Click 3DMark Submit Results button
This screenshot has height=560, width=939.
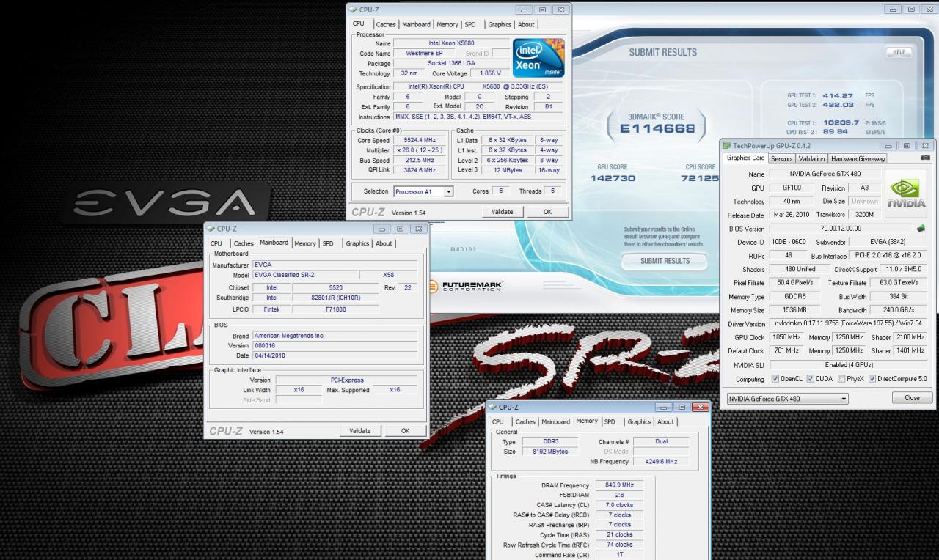665,261
